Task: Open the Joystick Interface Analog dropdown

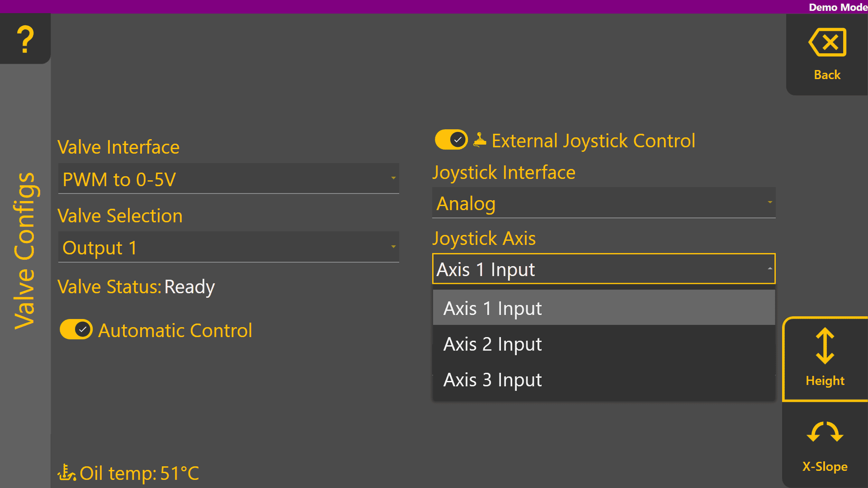Action: coord(604,203)
